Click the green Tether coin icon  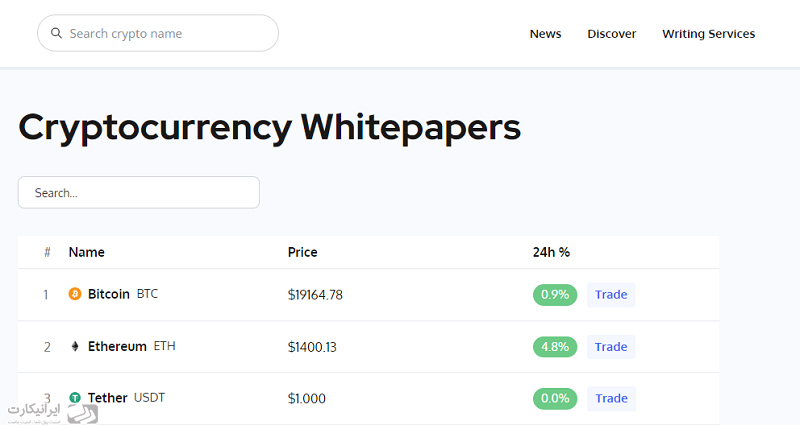click(x=75, y=397)
